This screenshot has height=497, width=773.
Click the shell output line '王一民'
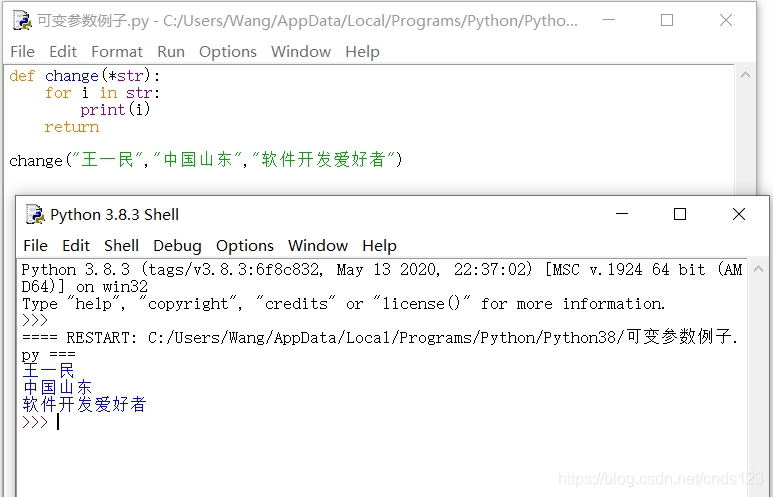(x=48, y=370)
